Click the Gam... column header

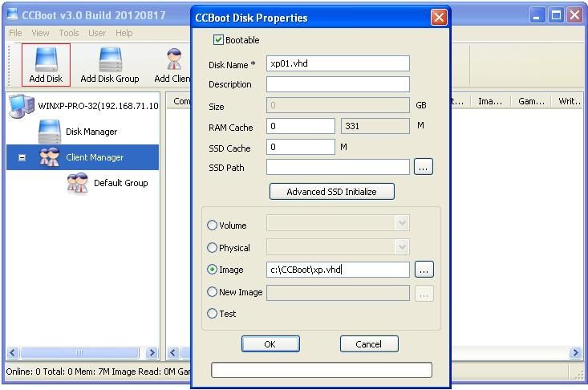tap(531, 101)
